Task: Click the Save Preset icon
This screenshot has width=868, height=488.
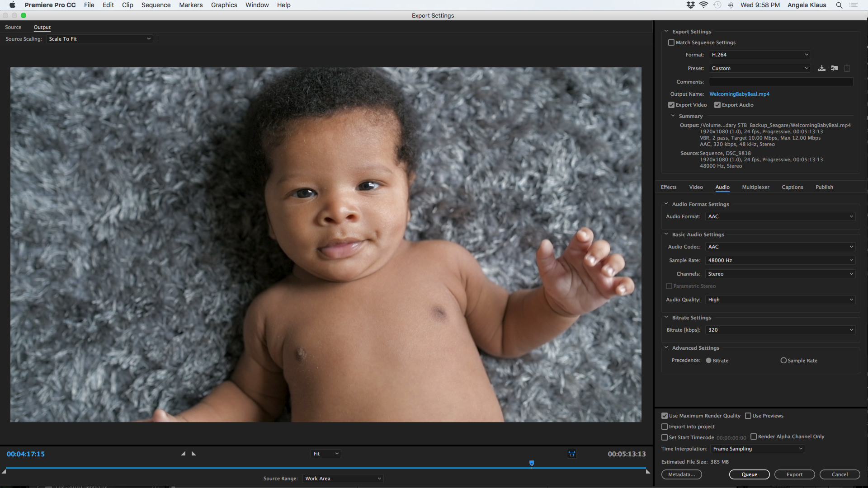Action: coord(821,68)
